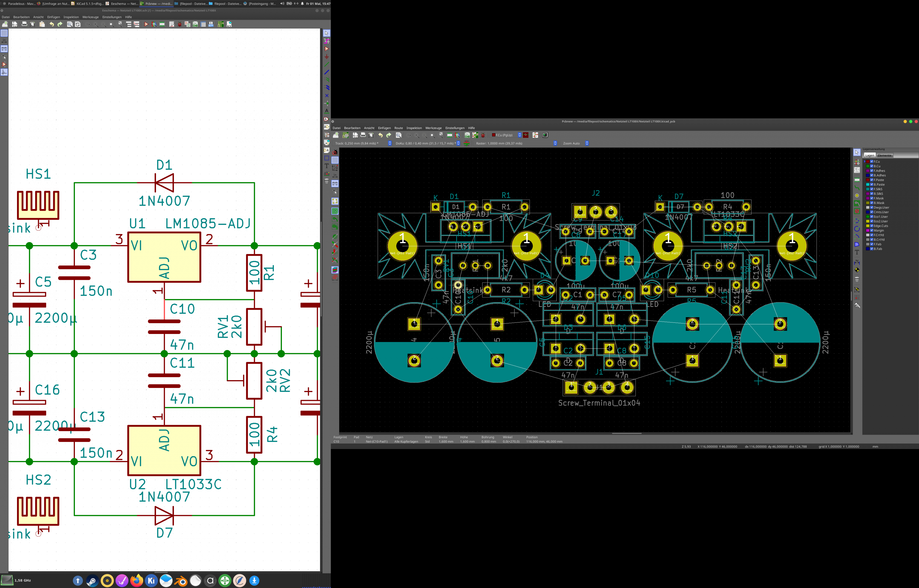Click the BOM generation icon in Eeschema

pyautogui.click(x=211, y=24)
